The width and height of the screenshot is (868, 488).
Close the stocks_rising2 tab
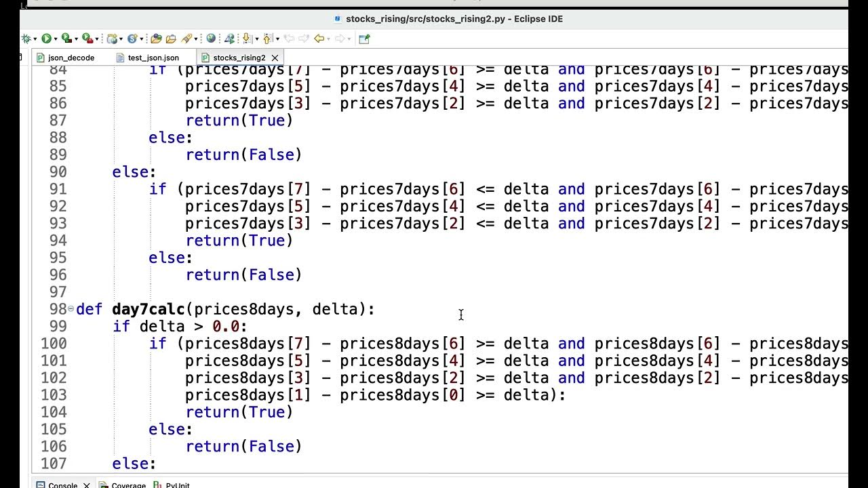[x=275, y=58]
